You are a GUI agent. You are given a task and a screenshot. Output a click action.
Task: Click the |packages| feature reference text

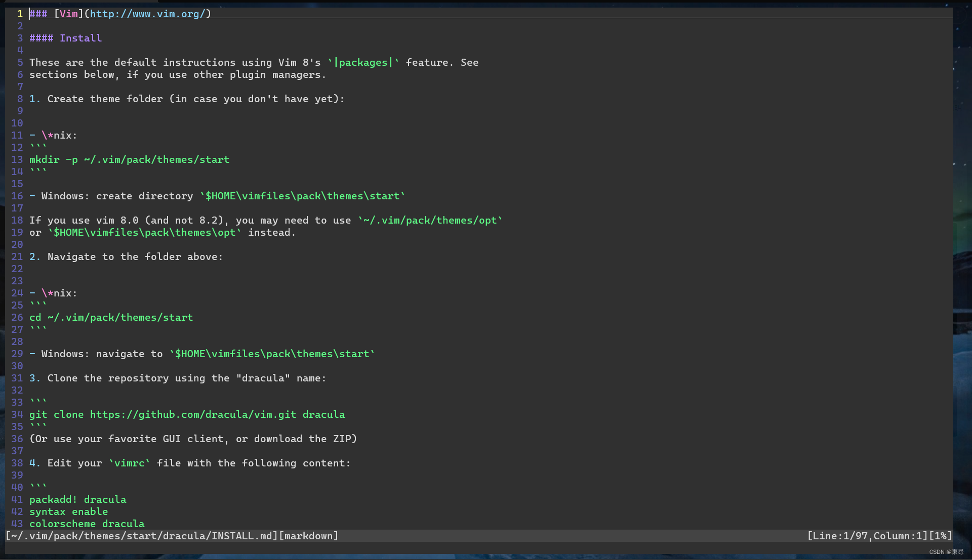364,62
